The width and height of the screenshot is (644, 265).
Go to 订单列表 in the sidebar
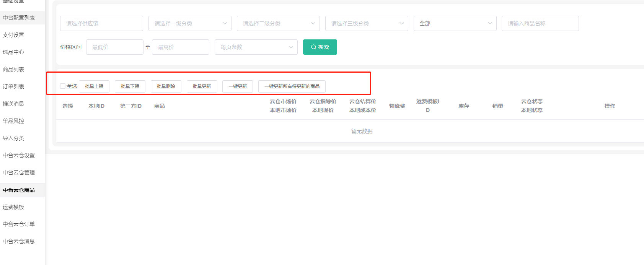pos(13,86)
